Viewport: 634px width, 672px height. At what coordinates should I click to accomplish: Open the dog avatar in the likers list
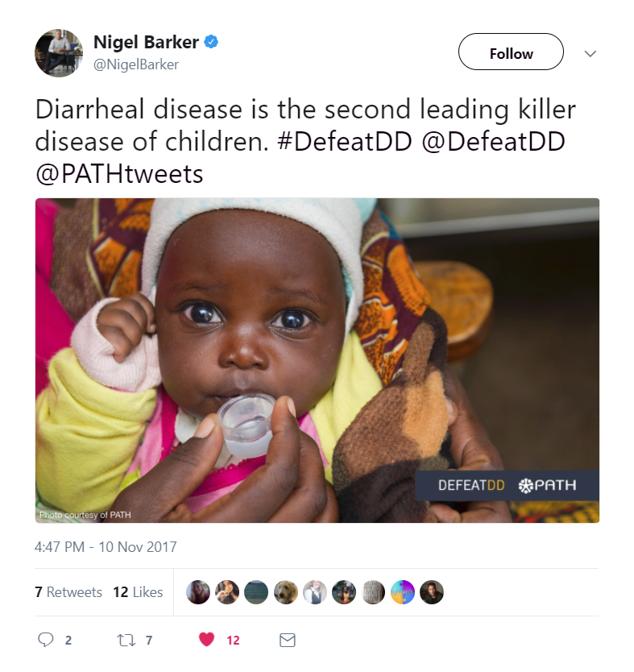(x=285, y=592)
